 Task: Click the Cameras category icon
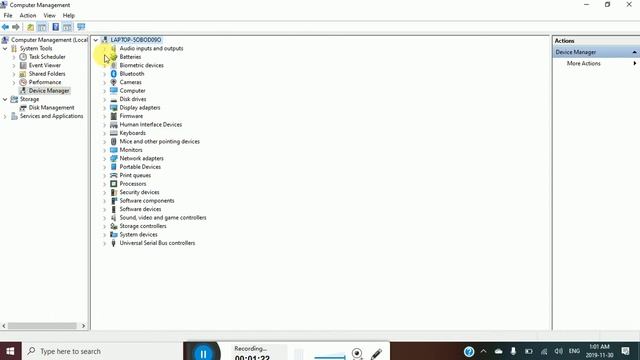tap(114, 82)
